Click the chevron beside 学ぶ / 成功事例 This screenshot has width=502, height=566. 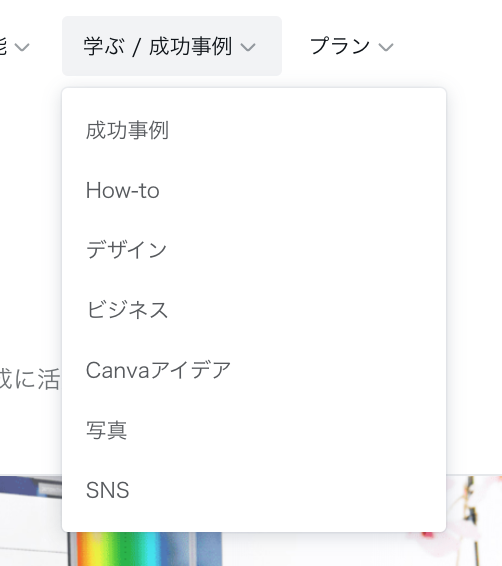(x=248, y=47)
